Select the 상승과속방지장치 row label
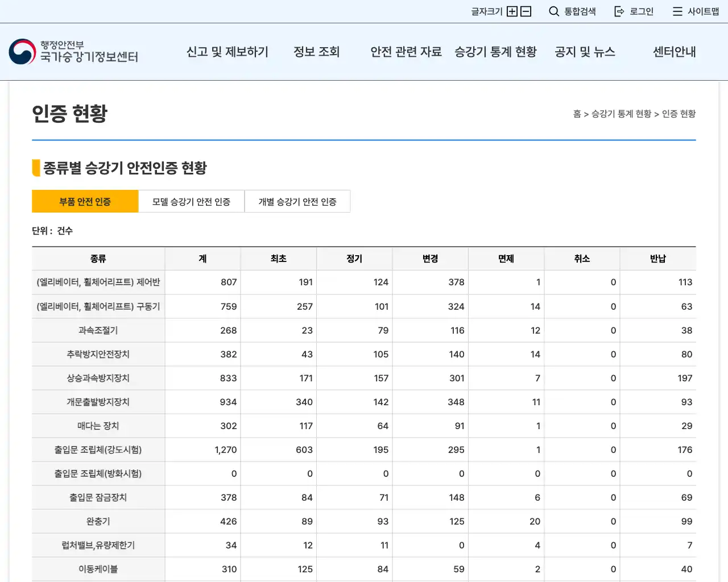 [x=98, y=378]
